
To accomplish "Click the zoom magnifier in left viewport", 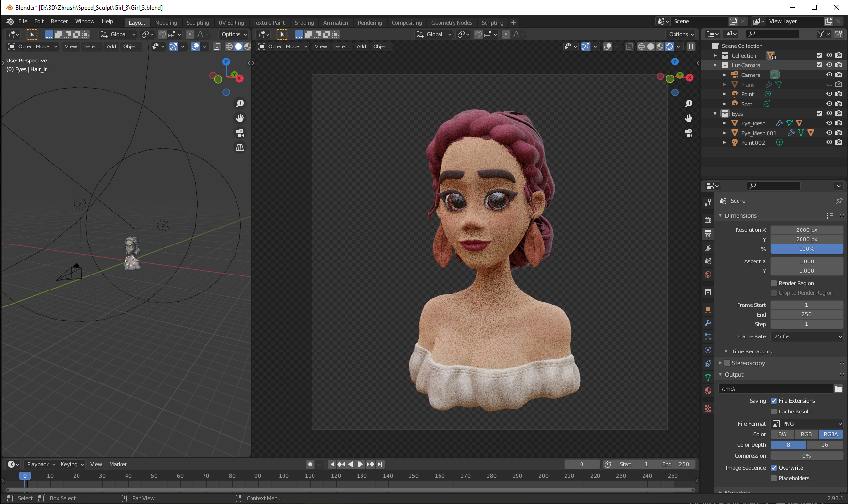I will pos(240,104).
